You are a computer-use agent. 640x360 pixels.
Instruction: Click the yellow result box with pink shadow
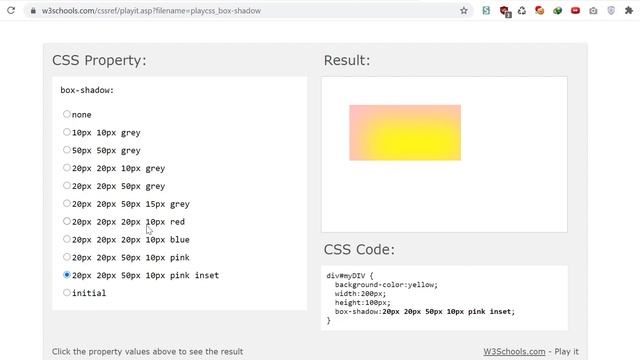pyautogui.click(x=405, y=133)
